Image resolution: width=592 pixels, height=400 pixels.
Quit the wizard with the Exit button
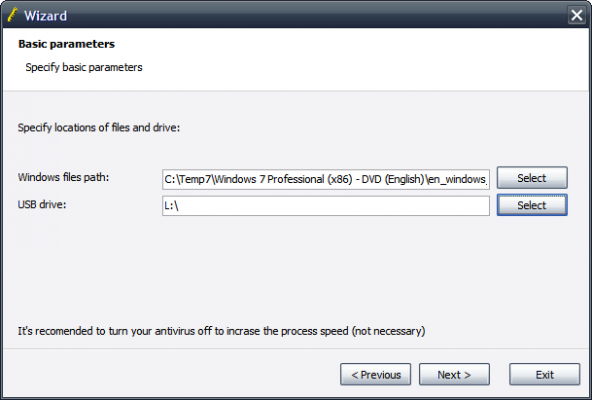544,375
